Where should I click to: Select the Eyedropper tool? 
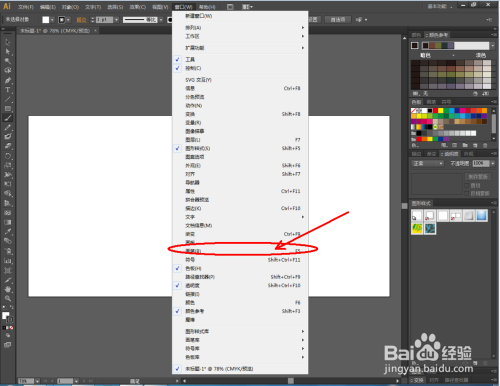(x=8, y=231)
